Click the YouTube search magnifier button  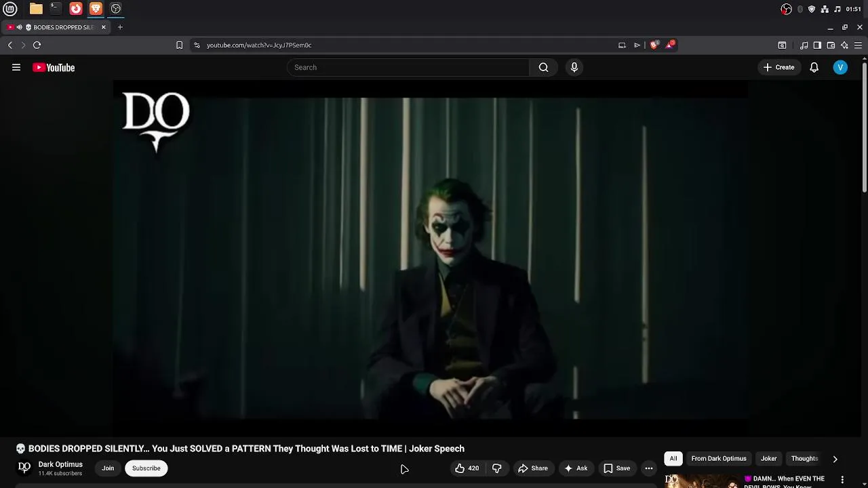[543, 67]
